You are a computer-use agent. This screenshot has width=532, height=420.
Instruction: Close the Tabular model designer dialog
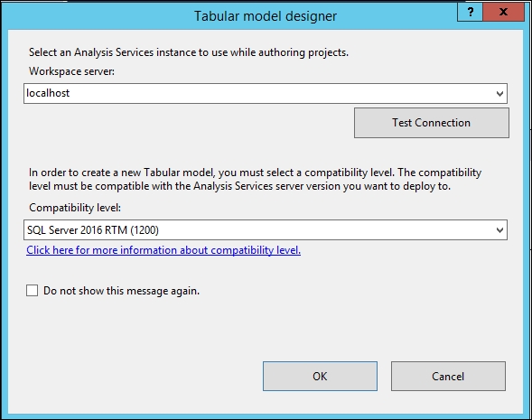point(503,13)
